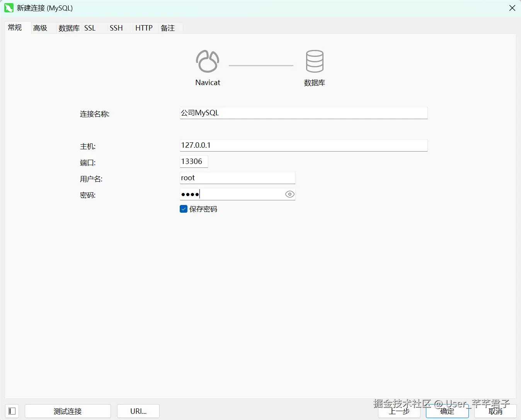
Task: Click the 保存密码 label text
Action: [x=203, y=209]
